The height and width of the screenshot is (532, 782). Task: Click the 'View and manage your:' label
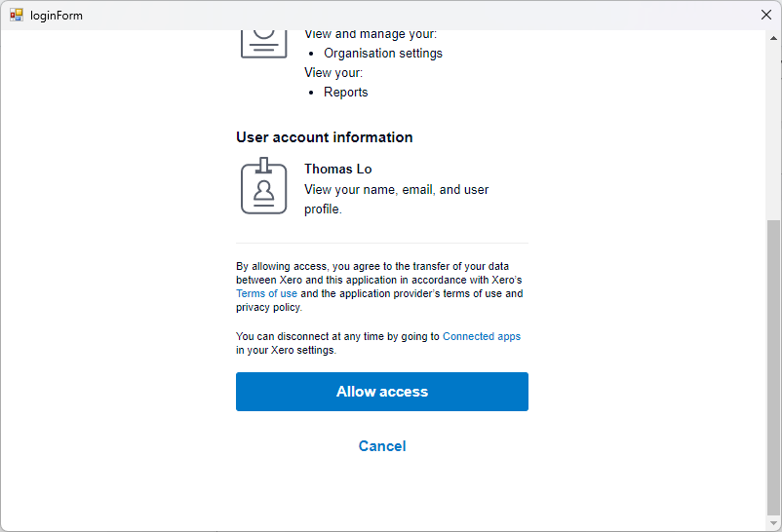click(371, 34)
